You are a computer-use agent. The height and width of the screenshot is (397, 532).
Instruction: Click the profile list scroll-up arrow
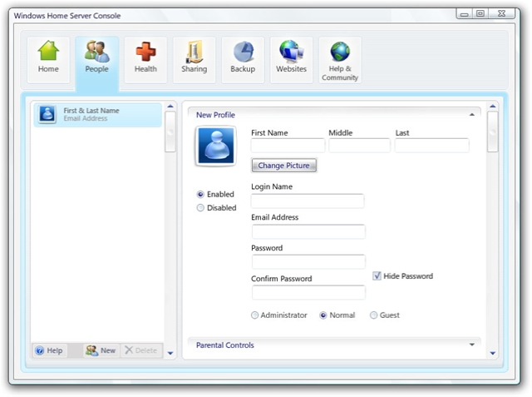pos(170,107)
